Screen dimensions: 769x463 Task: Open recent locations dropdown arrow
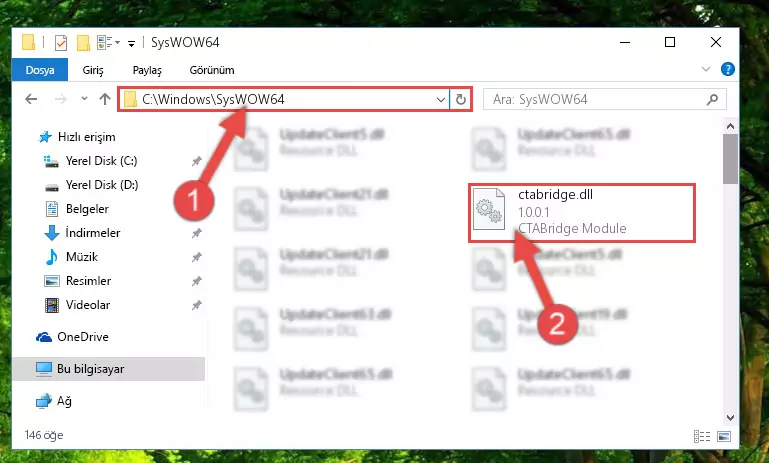coord(84,99)
